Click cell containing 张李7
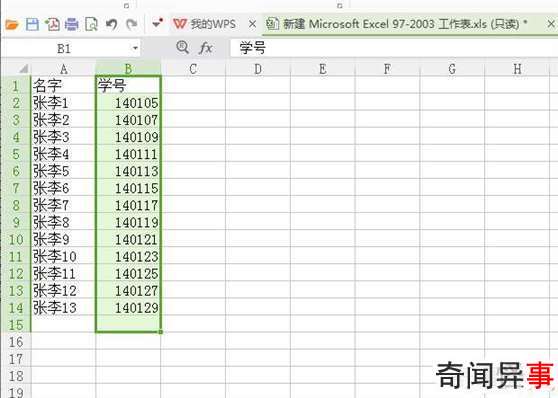 point(64,205)
